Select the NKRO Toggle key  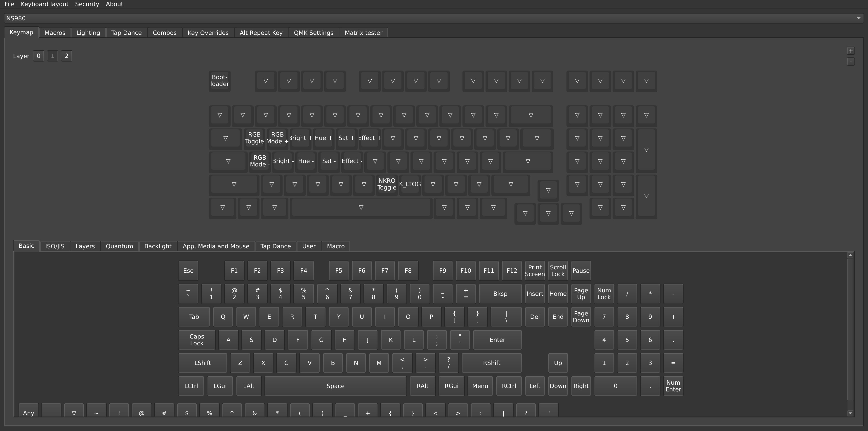coord(387,184)
